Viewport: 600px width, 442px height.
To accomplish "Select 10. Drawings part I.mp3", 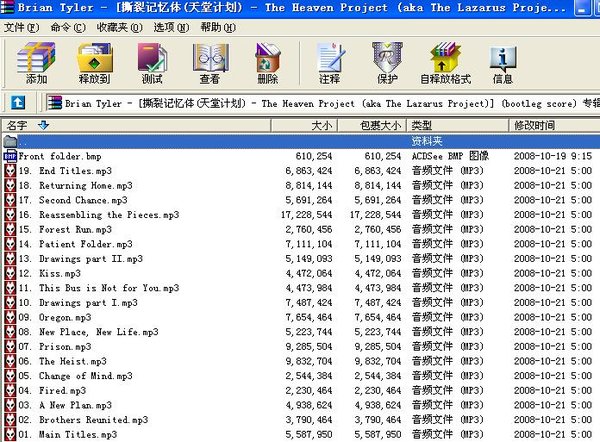I will tap(78, 303).
